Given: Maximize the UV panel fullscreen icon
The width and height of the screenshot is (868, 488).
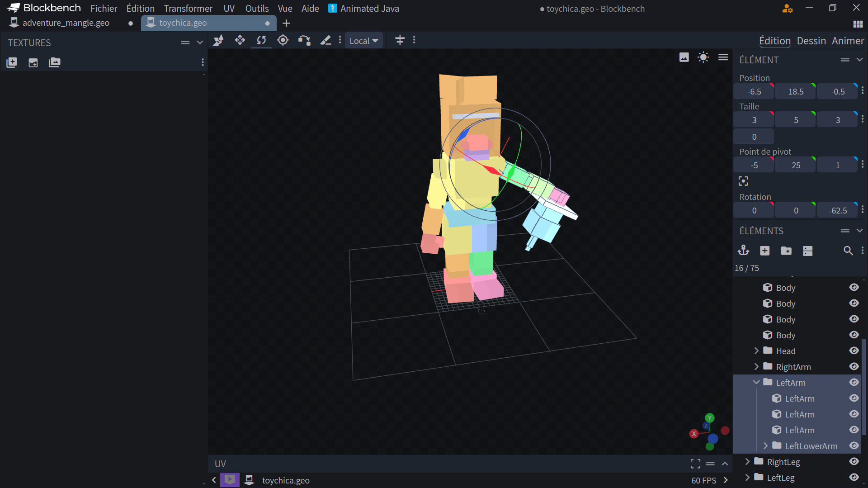Looking at the screenshot, I should tap(695, 464).
